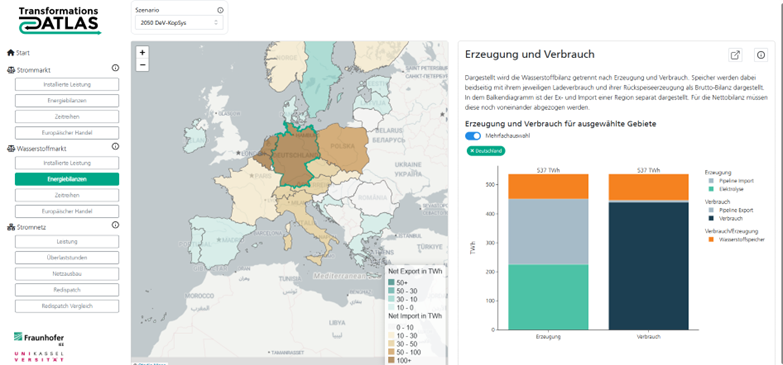The image size is (783, 365).
Task: Show info for the Strommarkt section
Action: pyautogui.click(x=115, y=68)
